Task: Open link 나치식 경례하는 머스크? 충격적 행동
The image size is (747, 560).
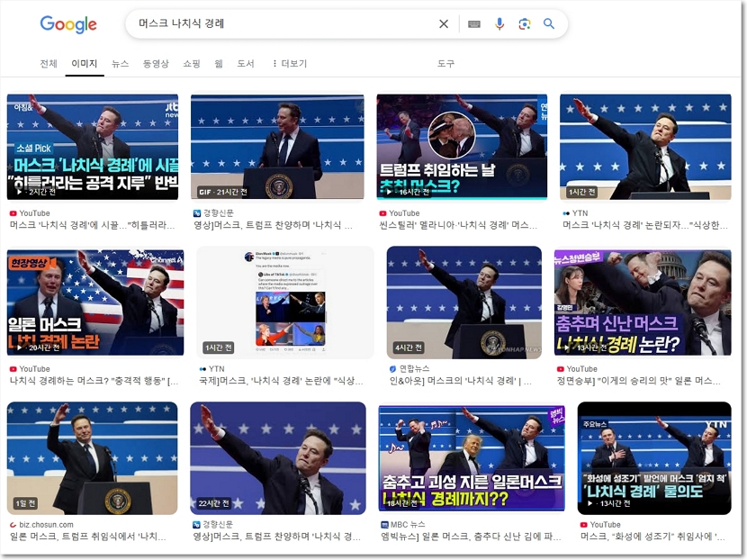Action: click(x=94, y=381)
